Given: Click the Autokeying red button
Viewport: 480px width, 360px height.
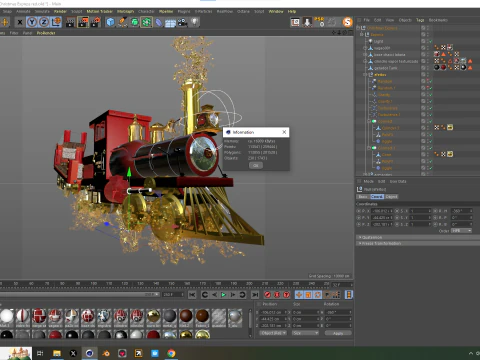Looking at the screenshot, I should (277, 295).
